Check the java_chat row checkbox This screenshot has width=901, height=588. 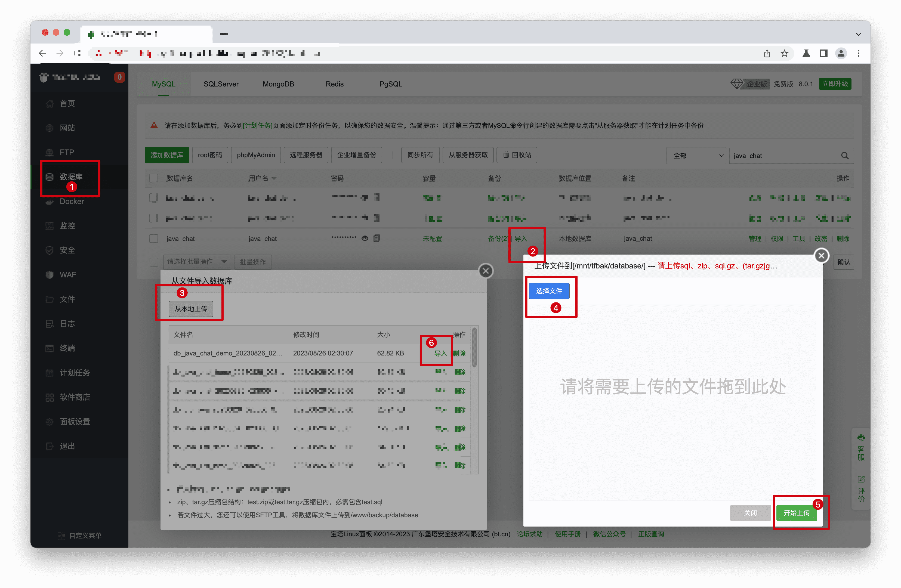click(154, 239)
